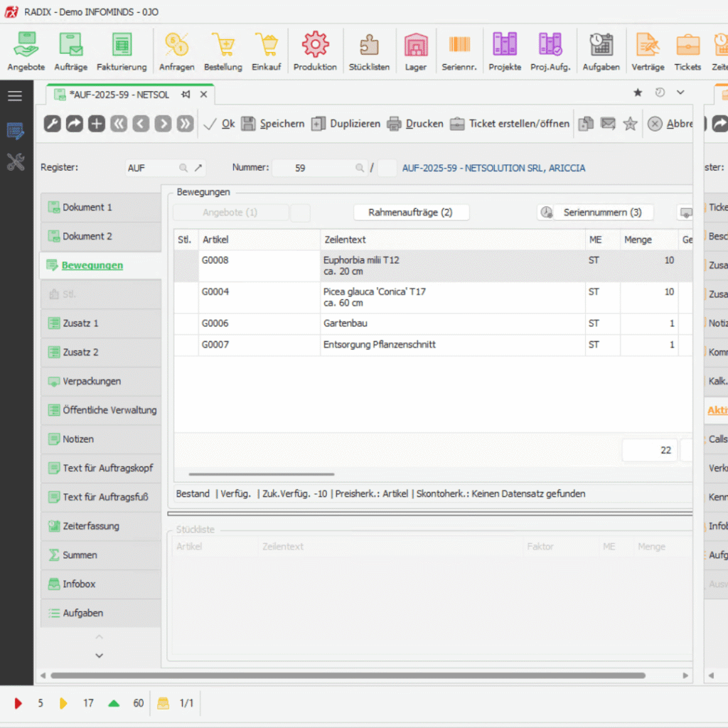
Task: Close the AUF-2025-59 tab
Action: [203, 95]
